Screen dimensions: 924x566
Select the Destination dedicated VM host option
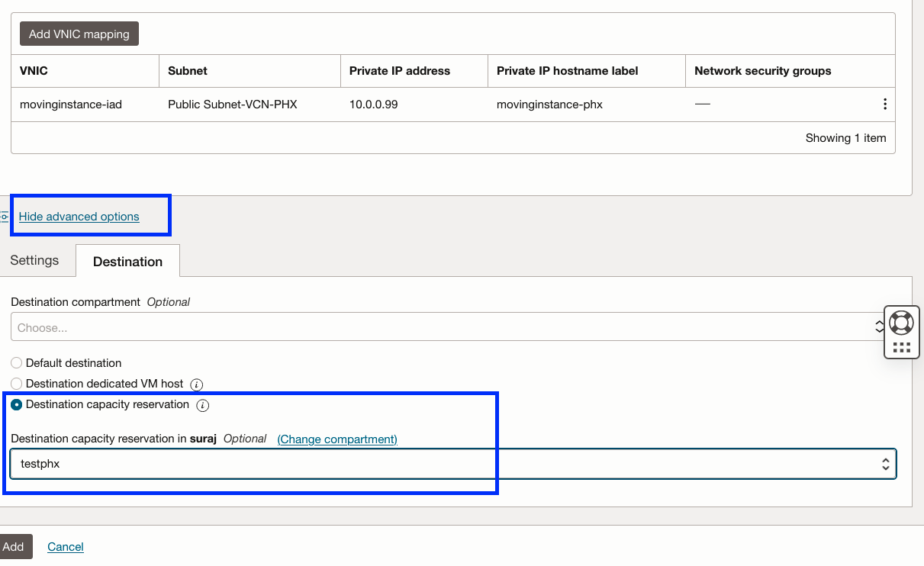[17, 384]
